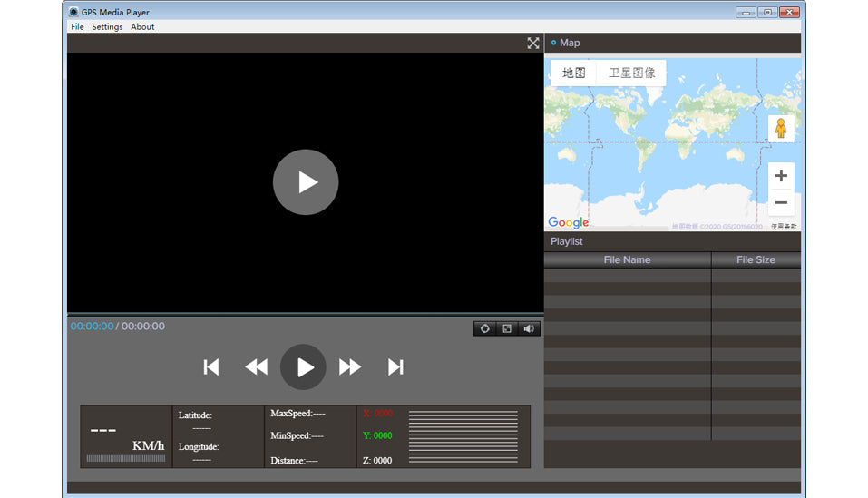Image resolution: width=868 pixels, height=498 pixels.
Task: Zoom out on the map
Action: [x=780, y=202]
